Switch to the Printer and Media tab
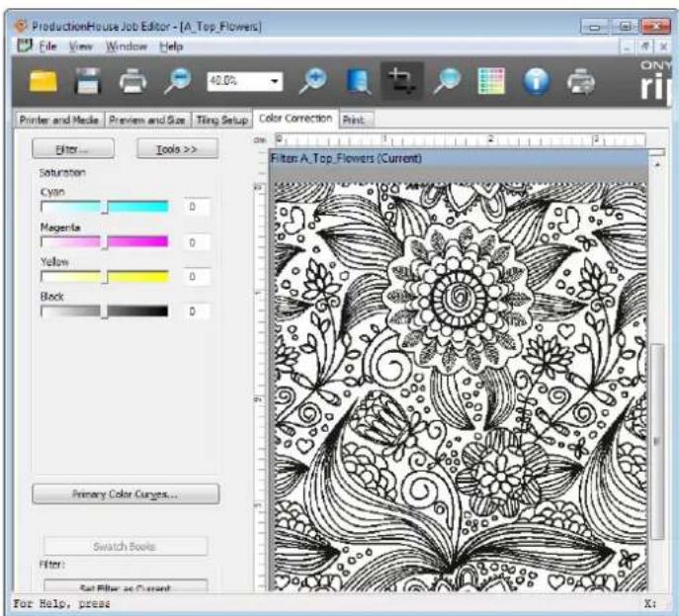This screenshot has height=616, width=679. coord(59,120)
